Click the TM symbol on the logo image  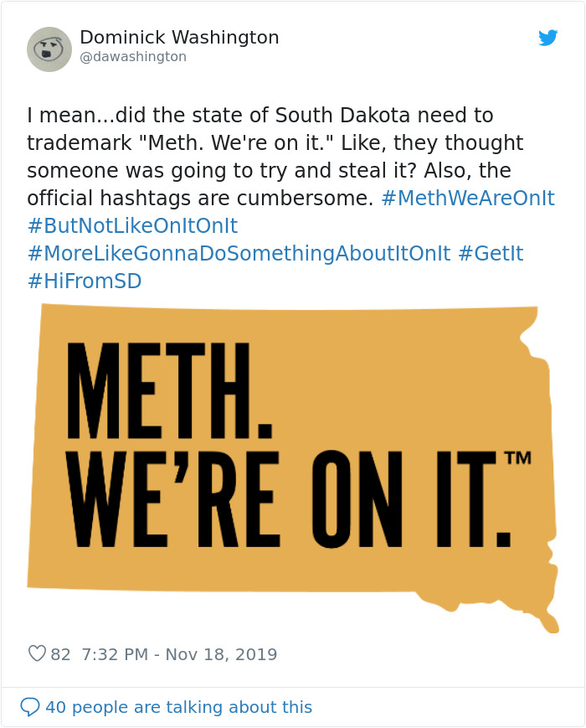pyautogui.click(x=518, y=458)
